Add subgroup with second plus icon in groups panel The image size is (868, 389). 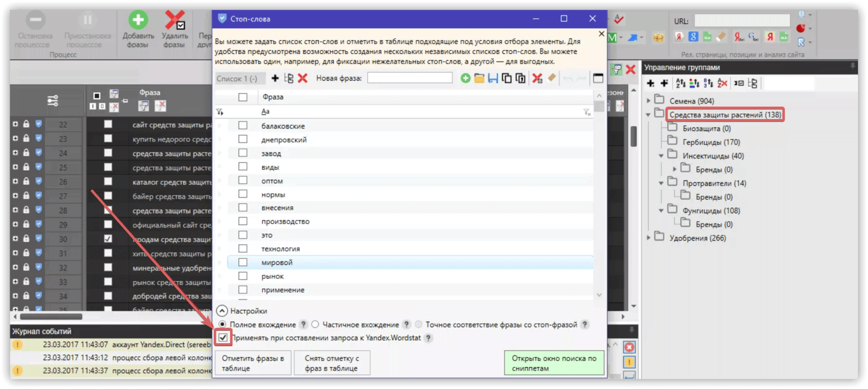pyautogui.click(x=664, y=83)
